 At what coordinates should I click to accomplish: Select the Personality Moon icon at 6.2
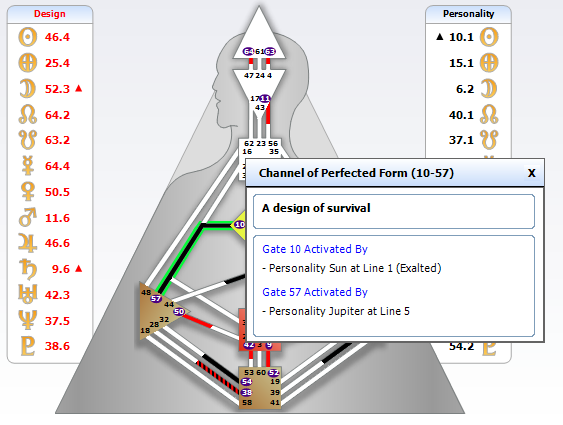489,89
